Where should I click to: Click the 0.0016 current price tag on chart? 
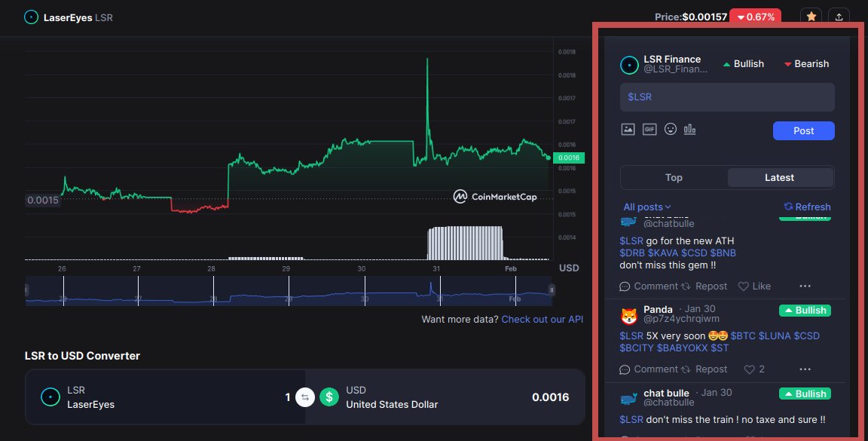[569, 158]
